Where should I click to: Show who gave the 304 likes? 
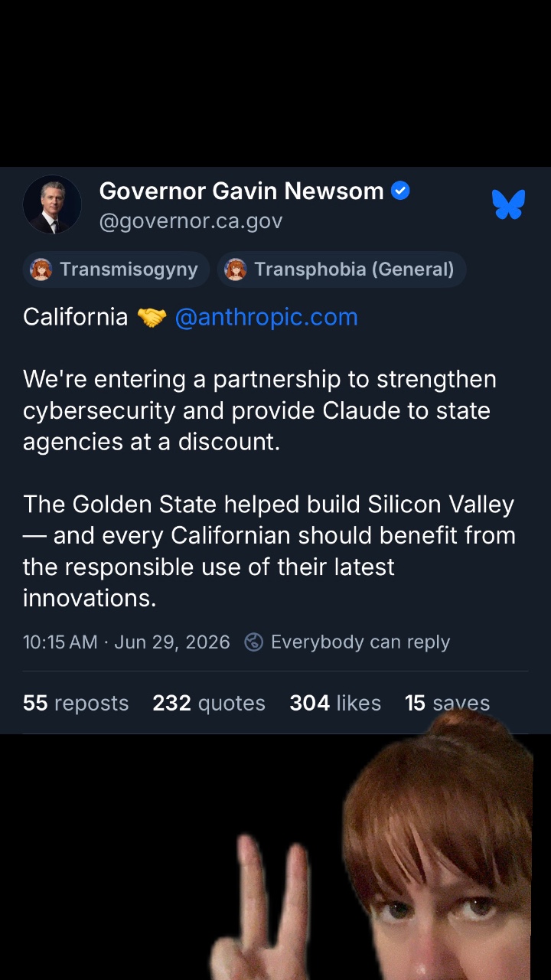point(335,703)
